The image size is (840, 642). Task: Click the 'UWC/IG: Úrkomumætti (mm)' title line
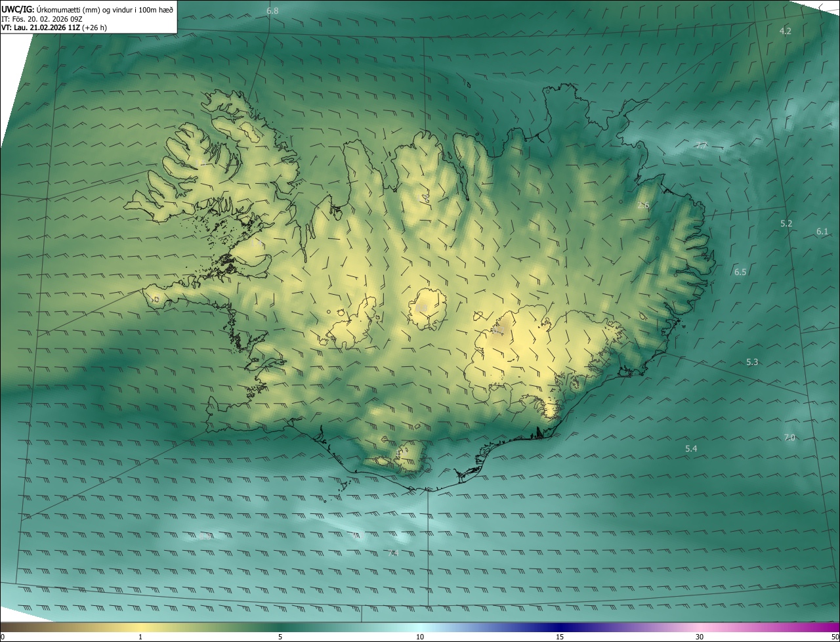pos(87,10)
